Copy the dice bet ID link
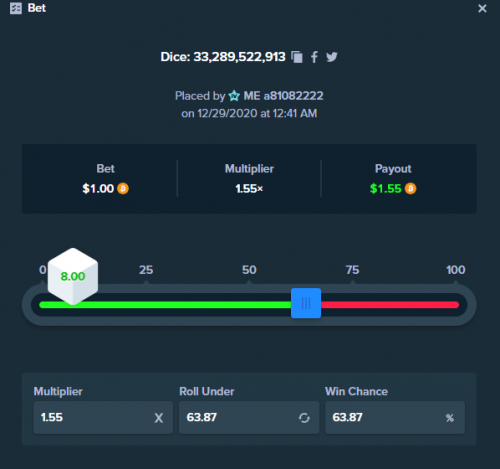The image size is (500, 469). click(297, 57)
